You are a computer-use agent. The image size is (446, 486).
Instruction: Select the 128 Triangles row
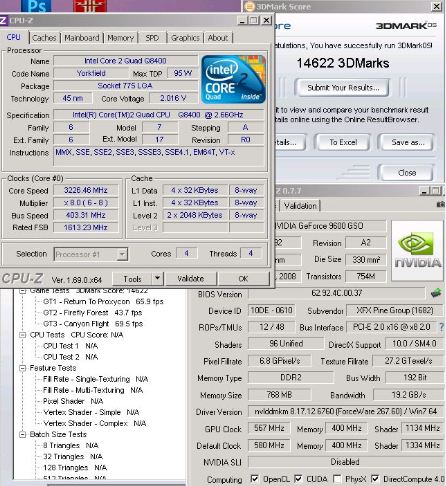click(75, 468)
